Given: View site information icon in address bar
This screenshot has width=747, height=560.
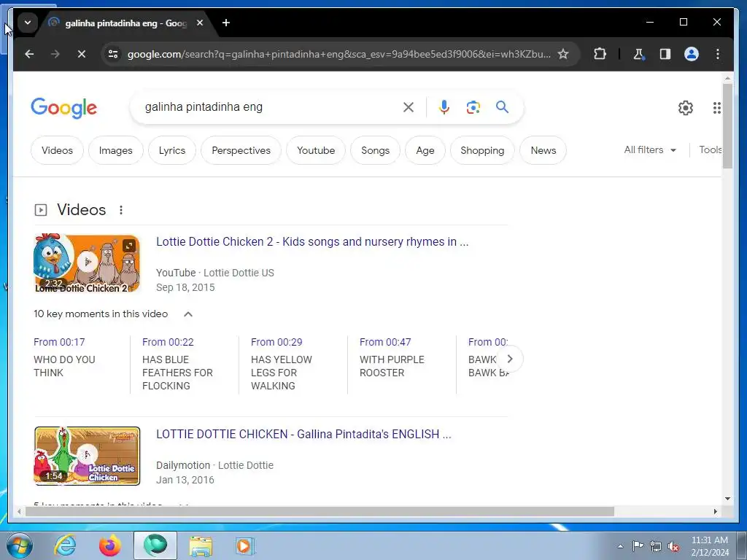Looking at the screenshot, I should click(x=113, y=54).
